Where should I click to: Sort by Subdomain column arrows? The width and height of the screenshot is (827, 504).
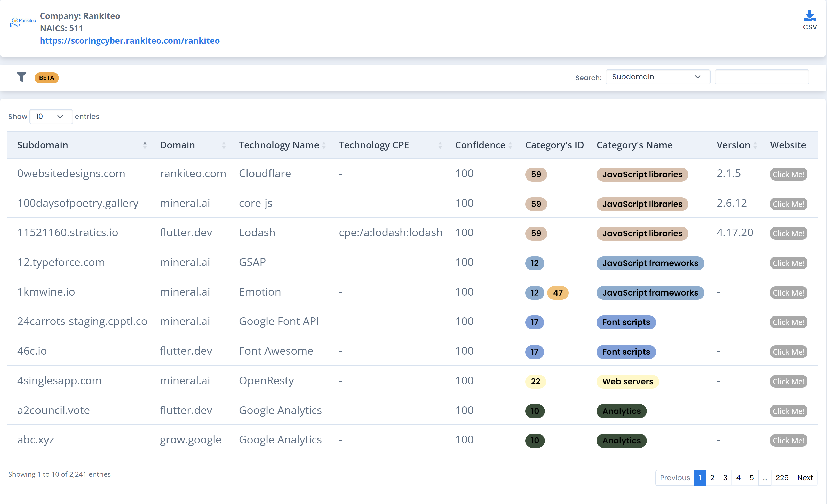(x=145, y=145)
